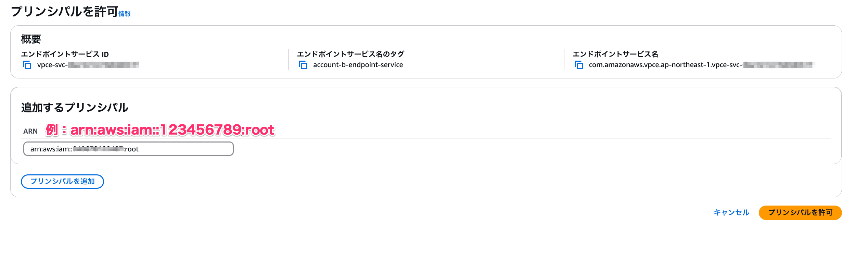The image size is (868, 259).
Task: Click the account-b-endpoint-service text
Action: (358, 64)
